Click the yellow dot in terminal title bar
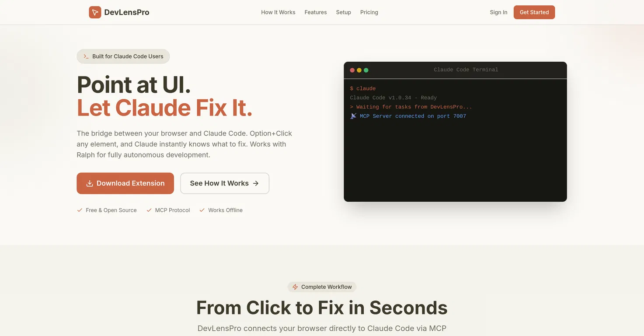This screenshot has height=336, width=644. click(359, 70)
